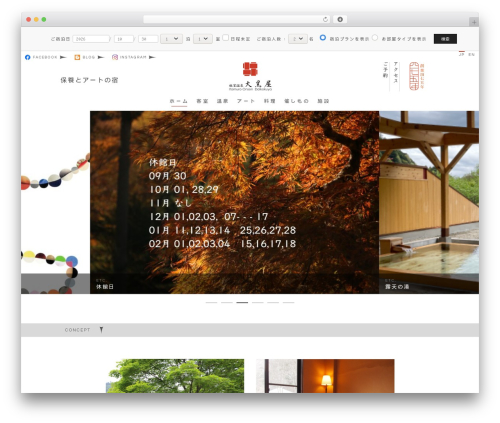Click the INSTAGRAM text link
500x423 pixels.
(133, 57)
